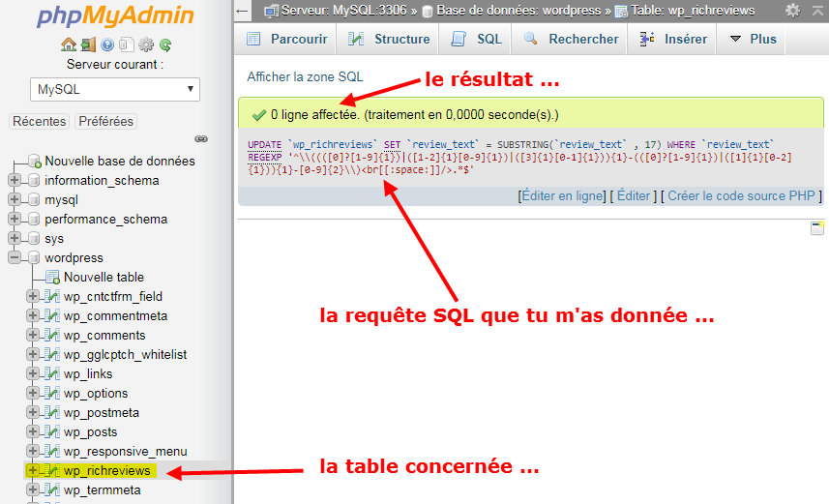Collapse the top panel arrow icon
Viewport: 829px width, 504px height.
click(x=818, y=10)
